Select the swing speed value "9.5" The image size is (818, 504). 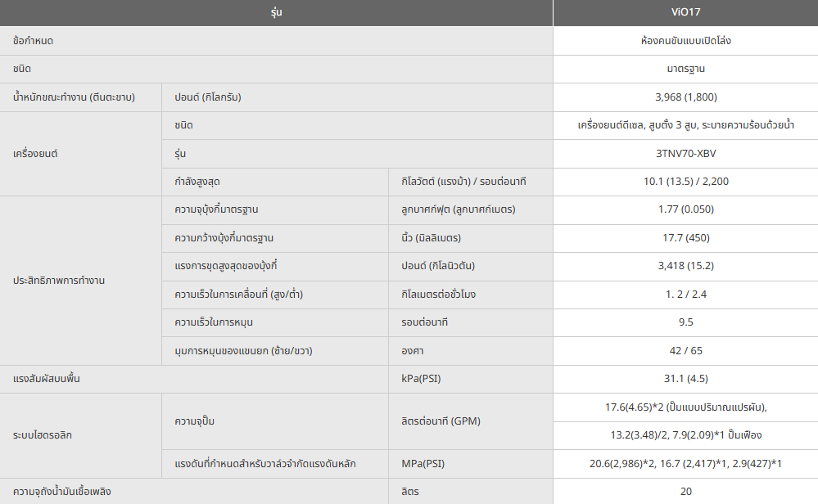685,322
